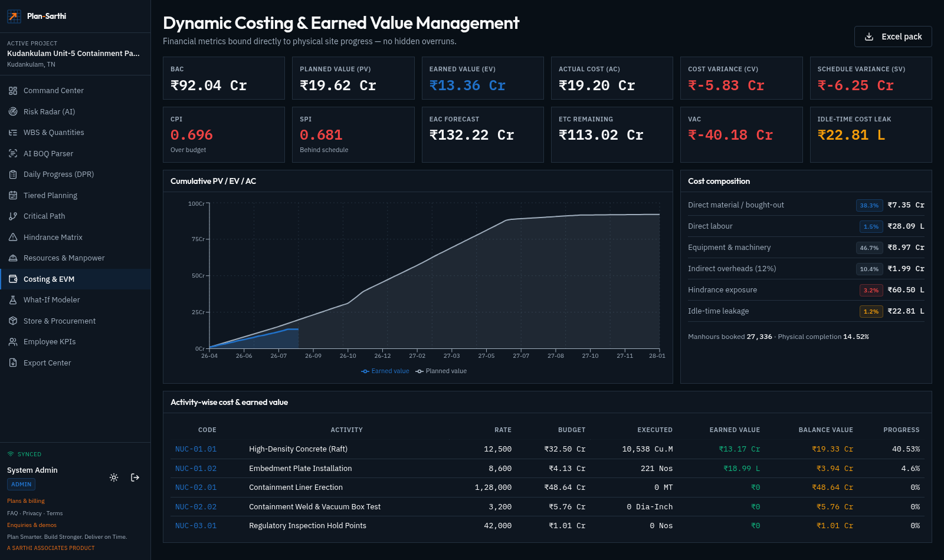
Task: Click the 38.3% Direct material badge
Action: coord(869,205)
